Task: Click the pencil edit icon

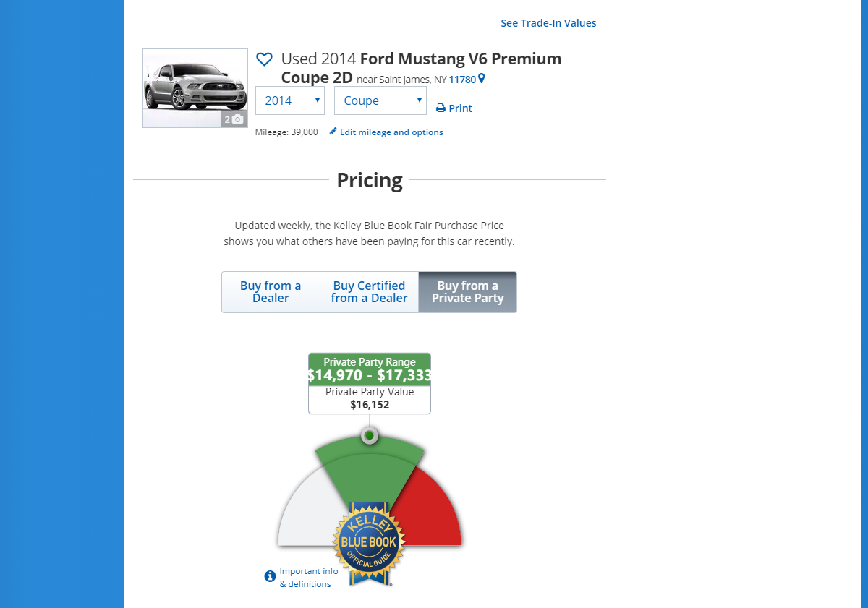Action: [333, 132]
